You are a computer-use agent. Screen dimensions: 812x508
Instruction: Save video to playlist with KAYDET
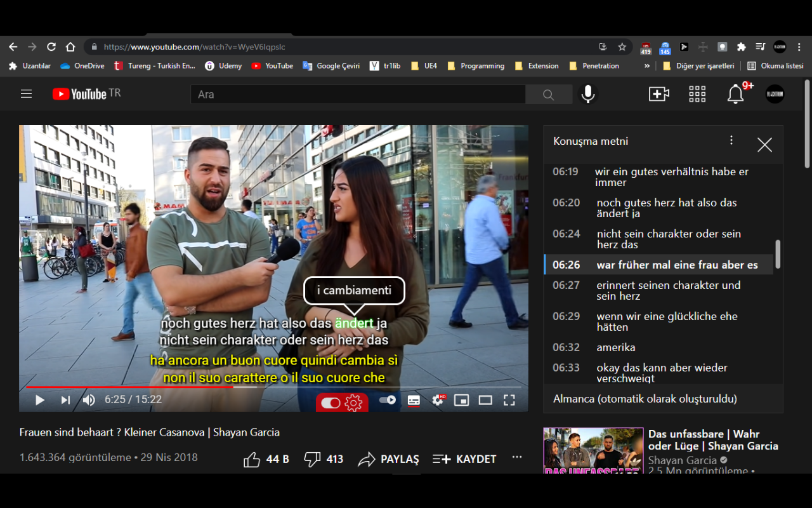coord(464,459)
